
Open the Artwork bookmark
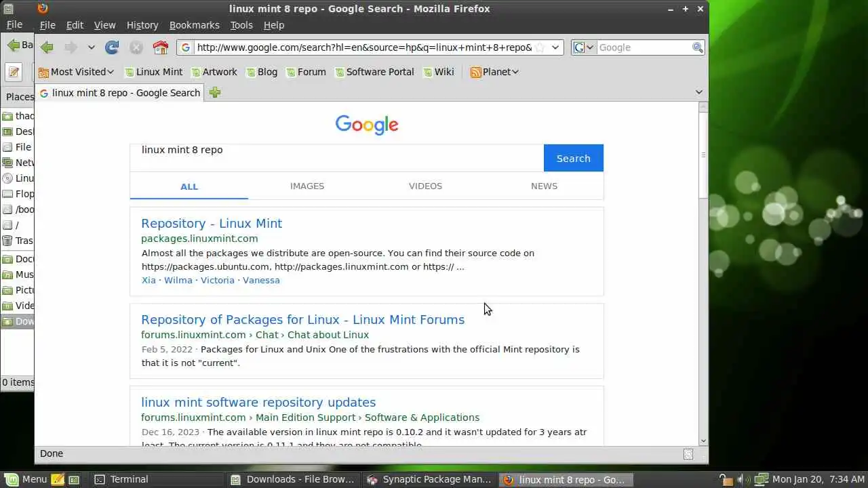pos(214,72)
